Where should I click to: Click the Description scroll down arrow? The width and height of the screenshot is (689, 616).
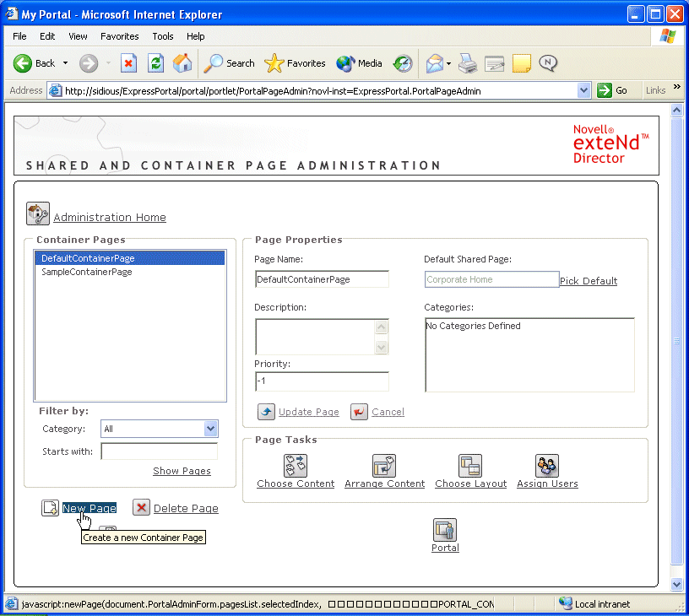point(381,348)
